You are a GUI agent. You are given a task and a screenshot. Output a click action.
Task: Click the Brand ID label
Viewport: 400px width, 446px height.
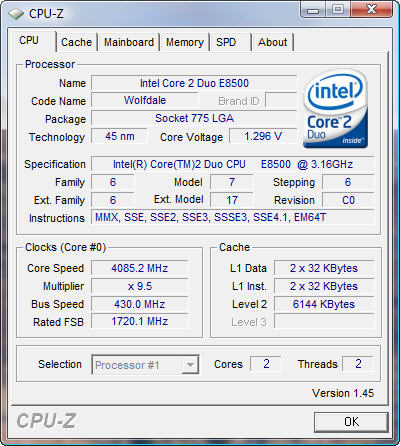[239, 101]
